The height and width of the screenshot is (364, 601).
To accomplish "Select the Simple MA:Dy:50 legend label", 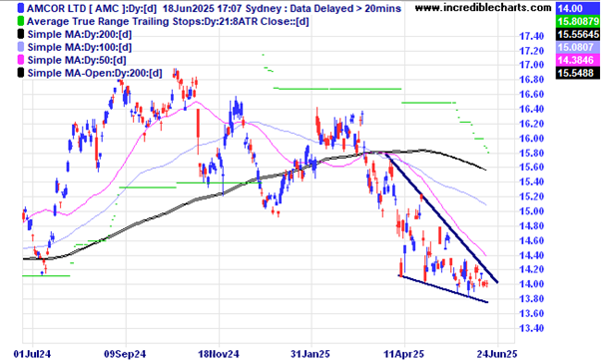I will pyautogui.click(x=77, y=60).
